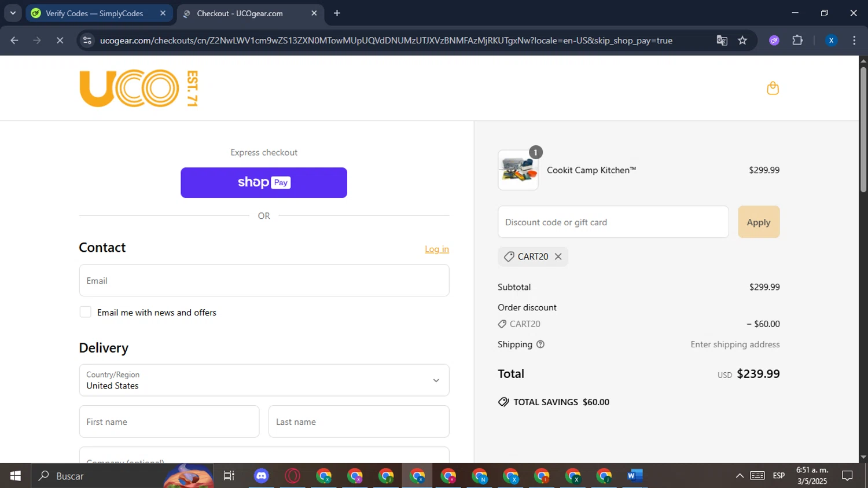The height and width of the screenshot is (488, 868).
Task: Click the shipping help question icon
Action: [x=540, y=344]
